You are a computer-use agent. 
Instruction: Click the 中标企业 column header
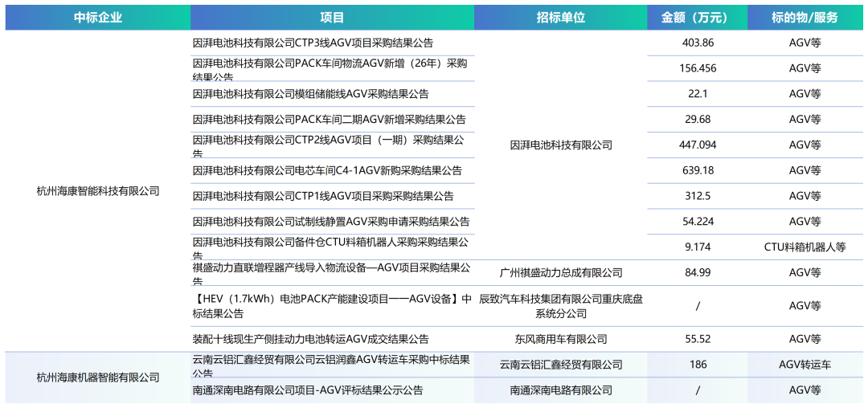click(98, 18)
